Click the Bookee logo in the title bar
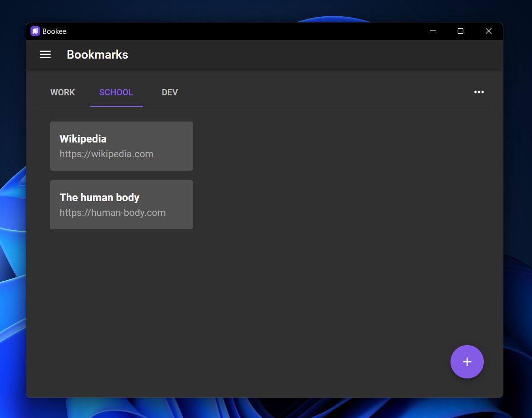Screen dimensions: 532x418 pyautogui.click(x=34, y=31)
